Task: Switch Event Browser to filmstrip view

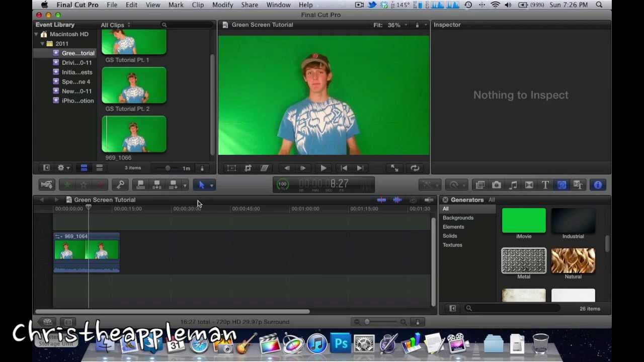Action: click(x=84, y=168)
